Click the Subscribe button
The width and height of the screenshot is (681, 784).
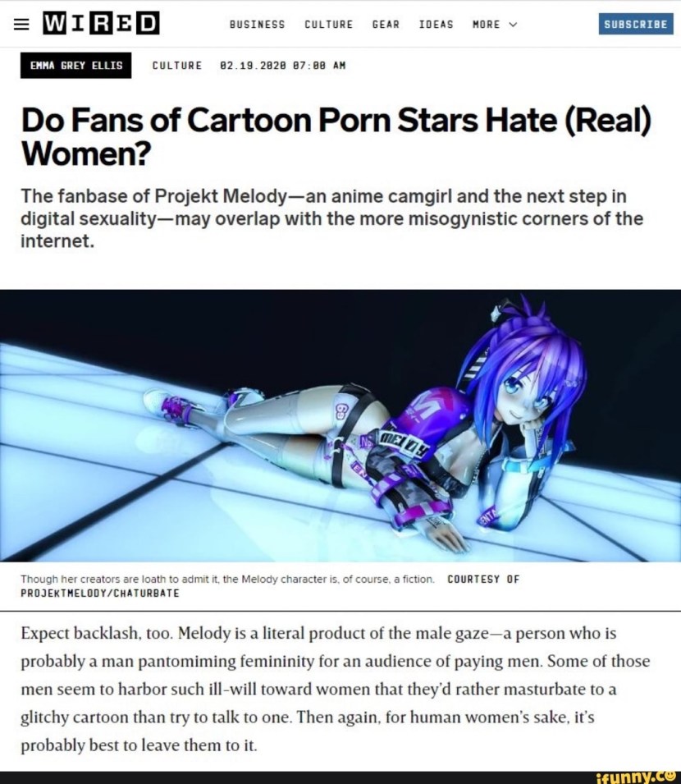point(636,24)
